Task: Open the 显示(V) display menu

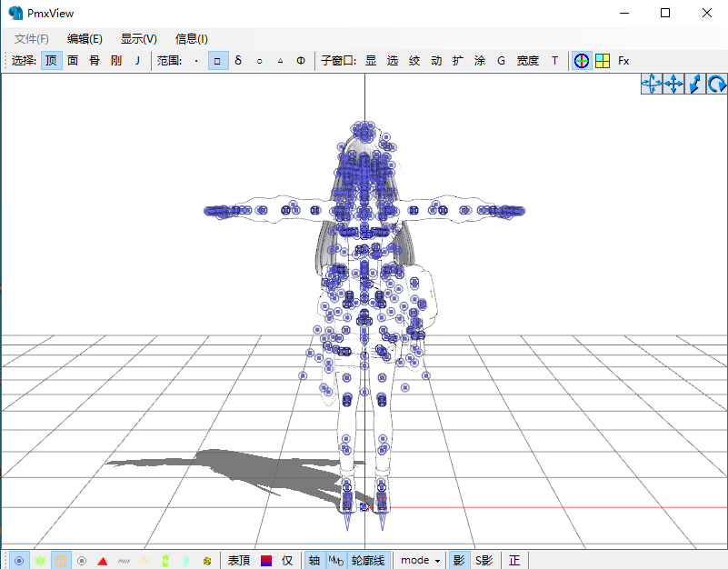Action: point(138,39)
